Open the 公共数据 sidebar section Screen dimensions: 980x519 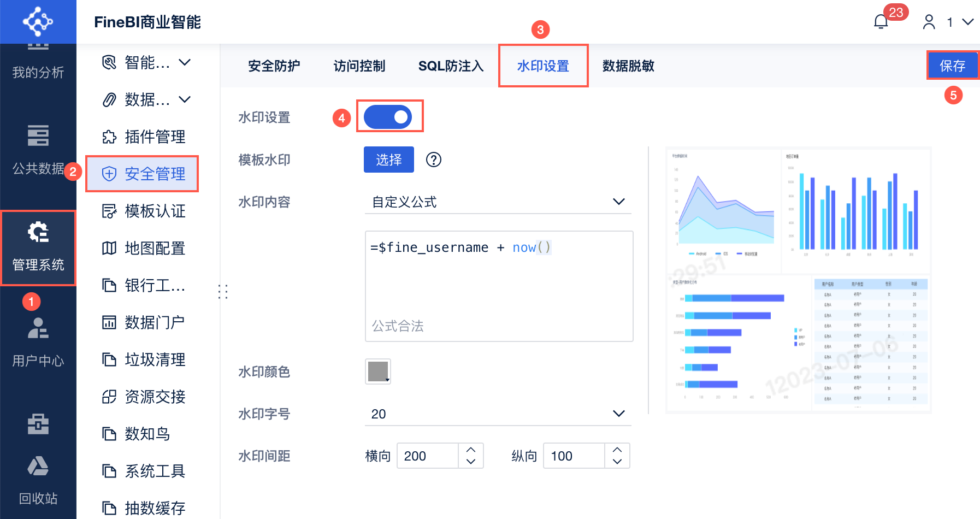tap(38, 150)
